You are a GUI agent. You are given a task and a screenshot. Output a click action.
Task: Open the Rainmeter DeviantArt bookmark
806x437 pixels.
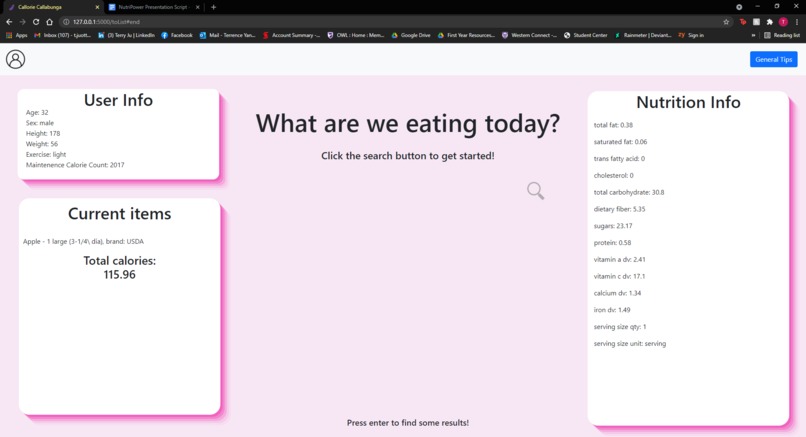[643, 35]
